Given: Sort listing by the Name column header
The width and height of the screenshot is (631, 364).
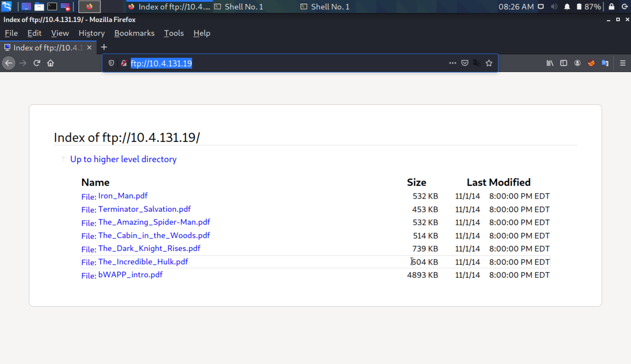Looking at the screenshot, I should point(95,182).
